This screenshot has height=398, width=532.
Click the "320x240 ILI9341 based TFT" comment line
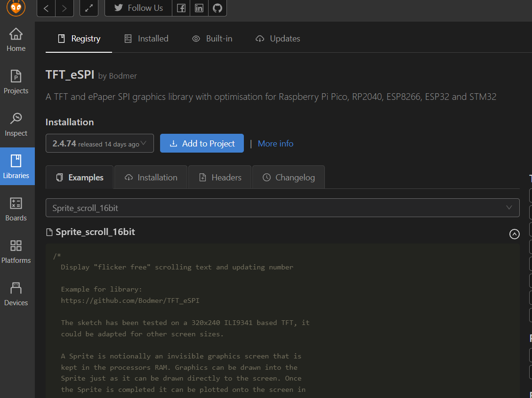pos(185,323)
